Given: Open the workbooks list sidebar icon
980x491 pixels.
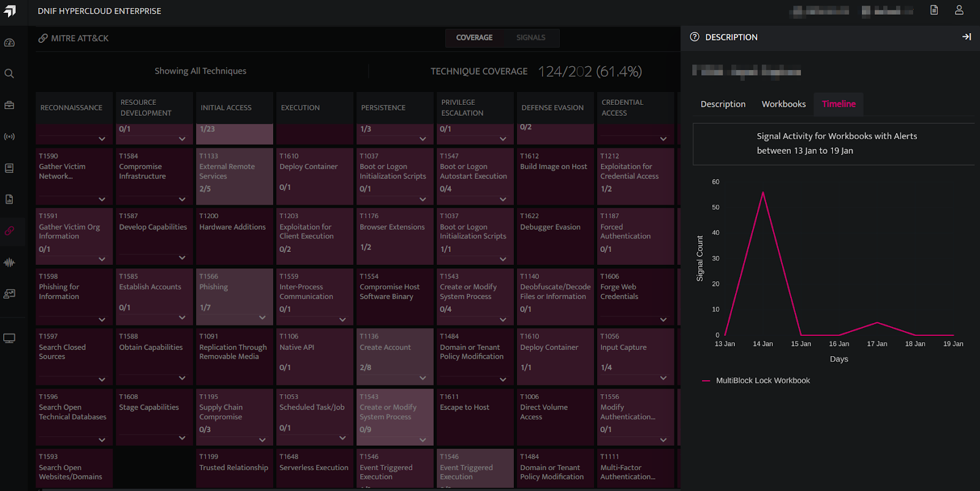Looking at the screenshot, I should pos(9,168).
